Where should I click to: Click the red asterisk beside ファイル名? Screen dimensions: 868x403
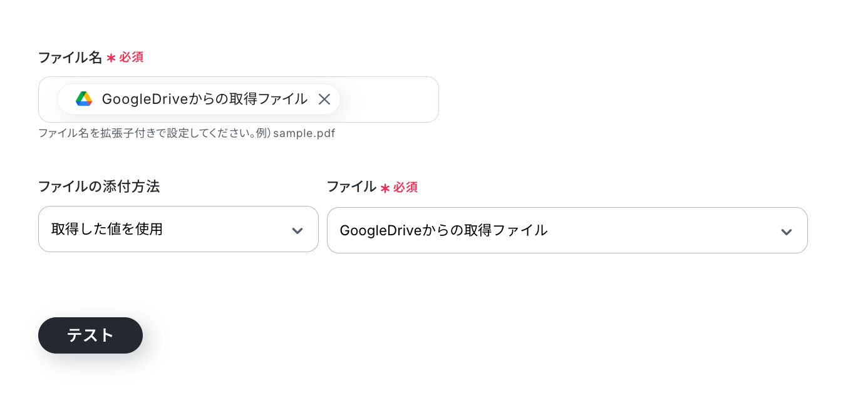(111, 58)
